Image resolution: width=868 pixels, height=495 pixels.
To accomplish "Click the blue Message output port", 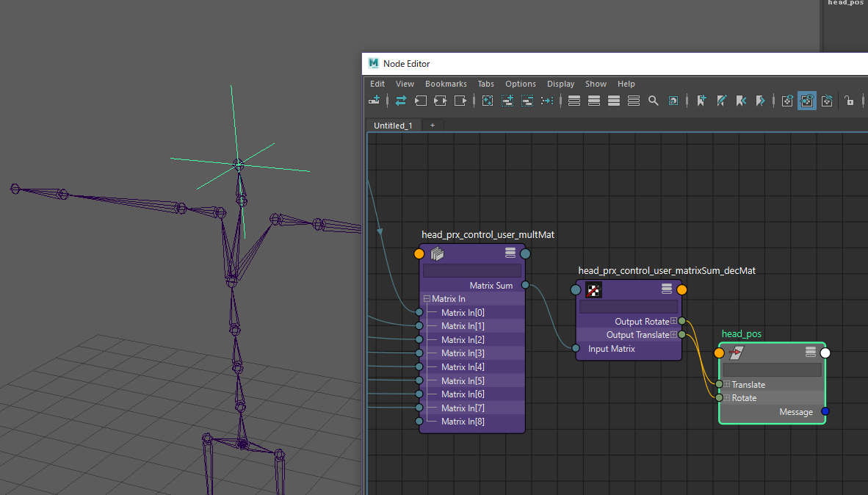I will coord(825,411).
